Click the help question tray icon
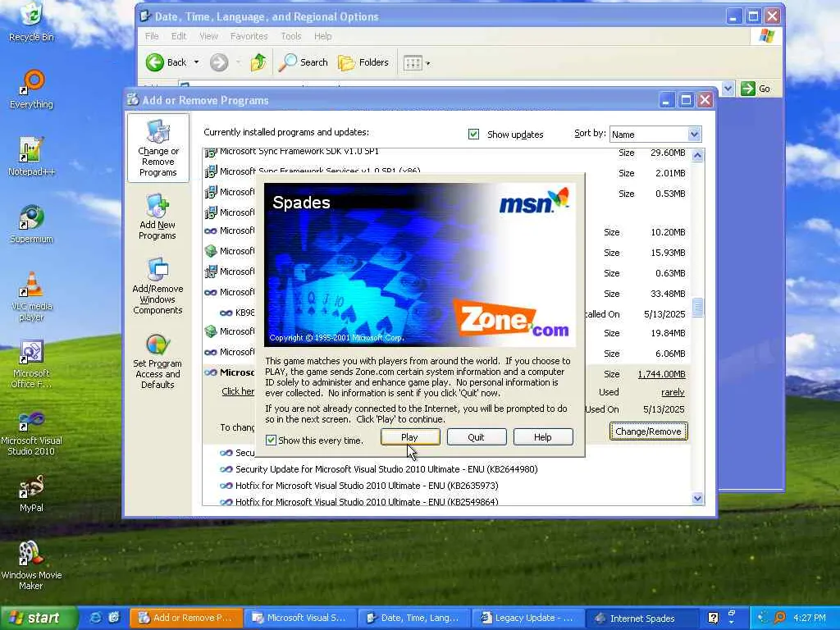 pos(713,619)
